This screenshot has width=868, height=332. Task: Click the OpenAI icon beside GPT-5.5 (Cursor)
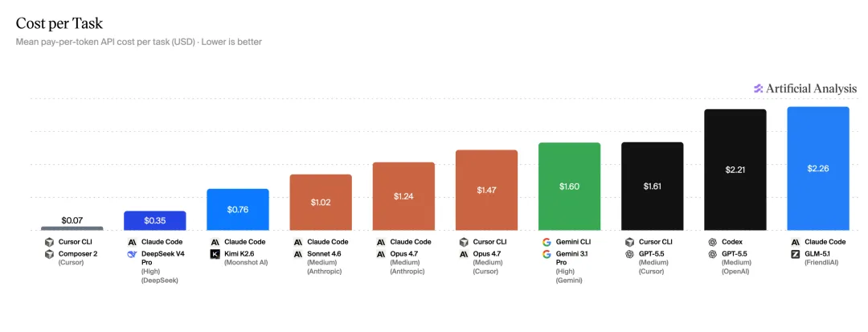point(629,254)
